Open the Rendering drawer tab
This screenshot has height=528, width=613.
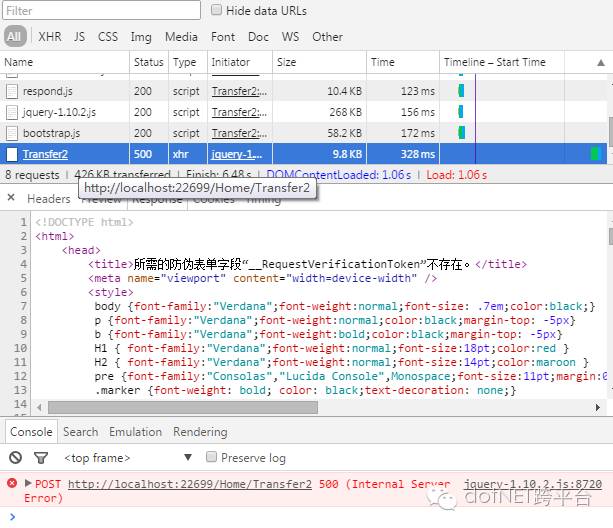coord(200,432)
